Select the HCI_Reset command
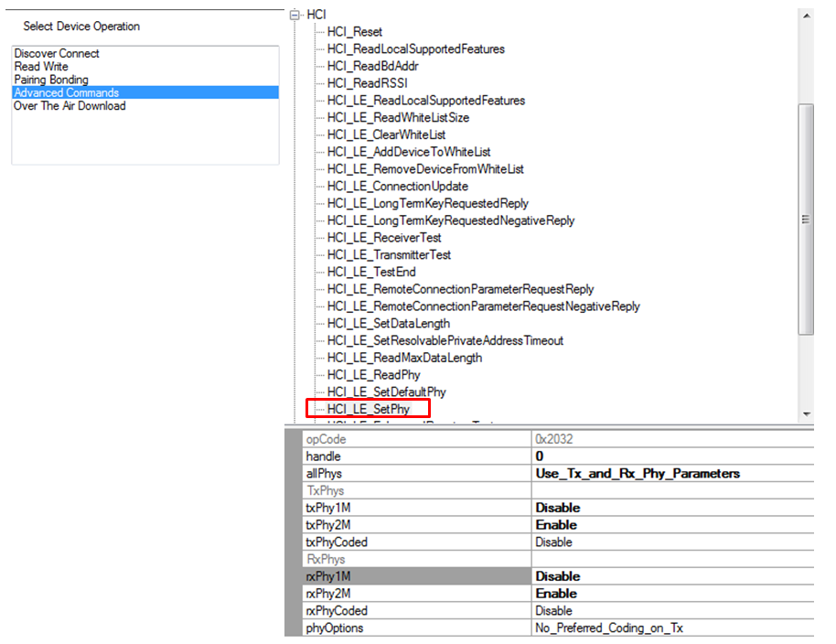Image resolution: width=836 pixels, height=644 pixels. point(355,32)
